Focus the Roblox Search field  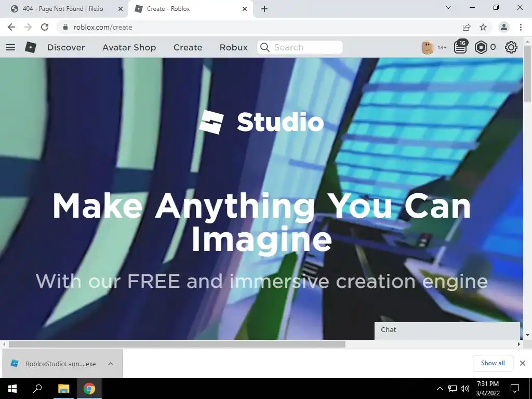(300, 47)
